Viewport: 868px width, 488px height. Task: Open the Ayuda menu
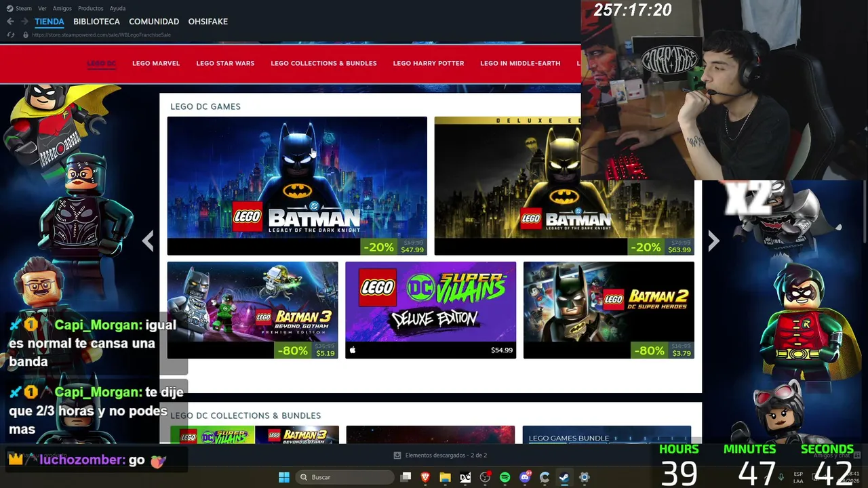tap(117, 8)
